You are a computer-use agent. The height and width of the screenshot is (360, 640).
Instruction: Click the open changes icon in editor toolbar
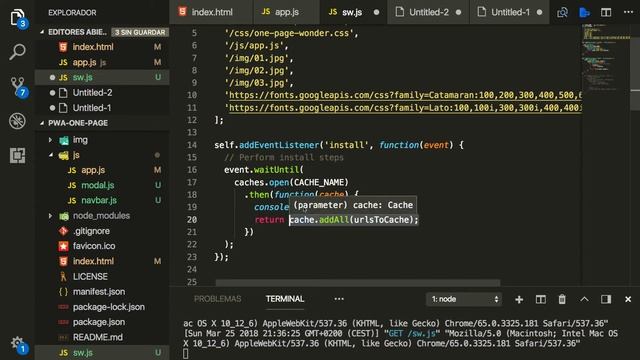tap(562, 12)
